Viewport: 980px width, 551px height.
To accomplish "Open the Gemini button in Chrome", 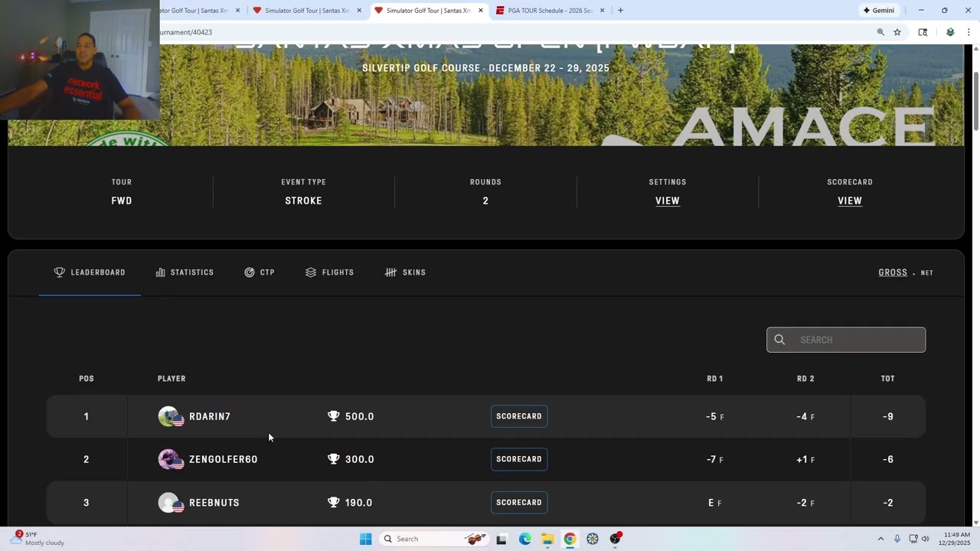I will (x=878, y=10).
